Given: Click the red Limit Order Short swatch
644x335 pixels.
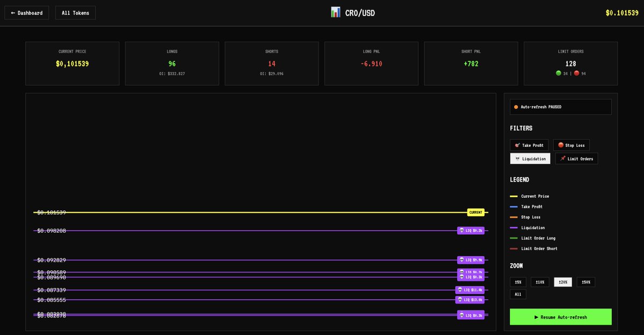Looking at the screenshot, I should click(514, 249).
